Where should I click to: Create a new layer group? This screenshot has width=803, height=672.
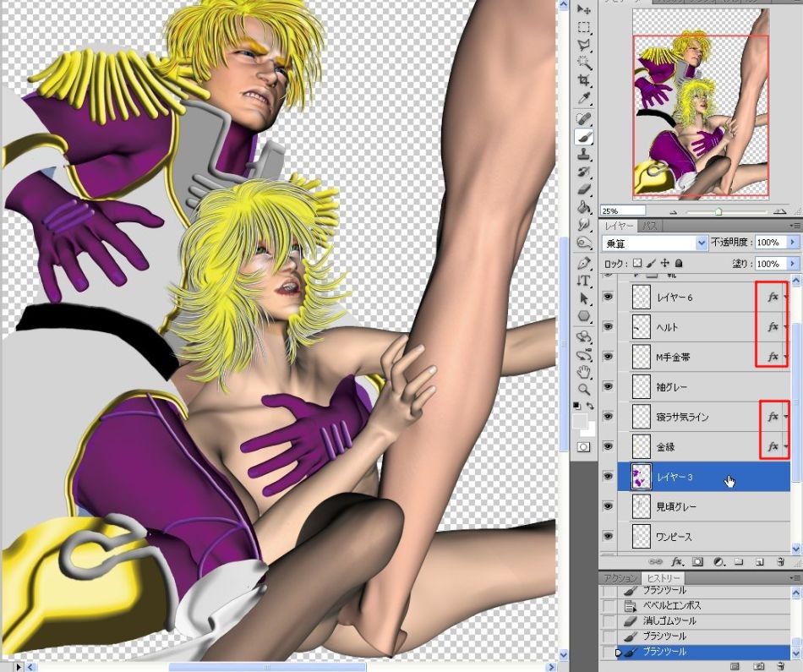(739, 562)
